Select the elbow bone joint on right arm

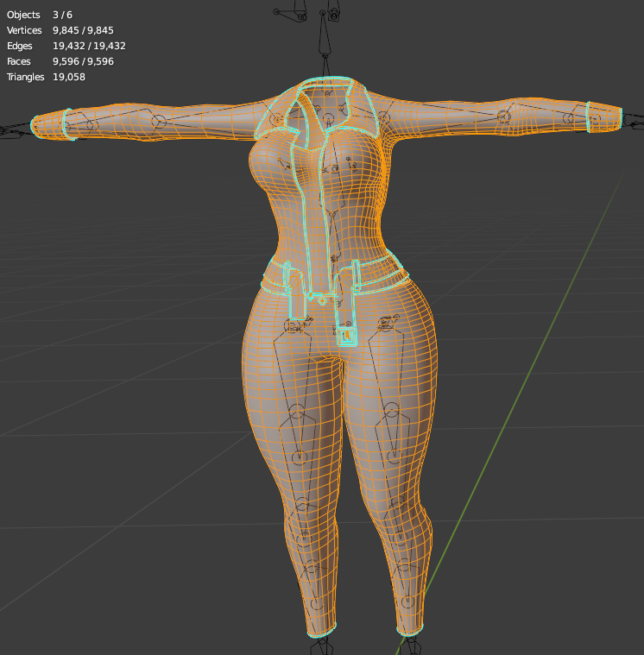(x=502, y=117)
